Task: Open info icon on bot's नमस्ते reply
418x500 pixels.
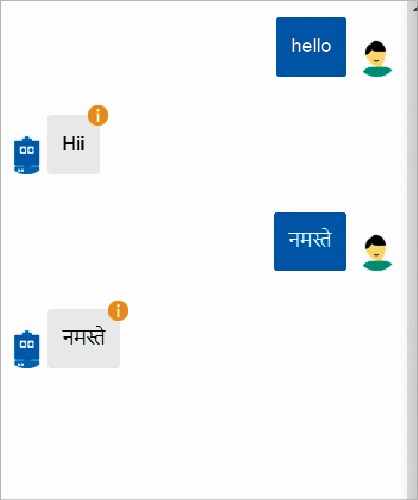Action: point(118,311)
